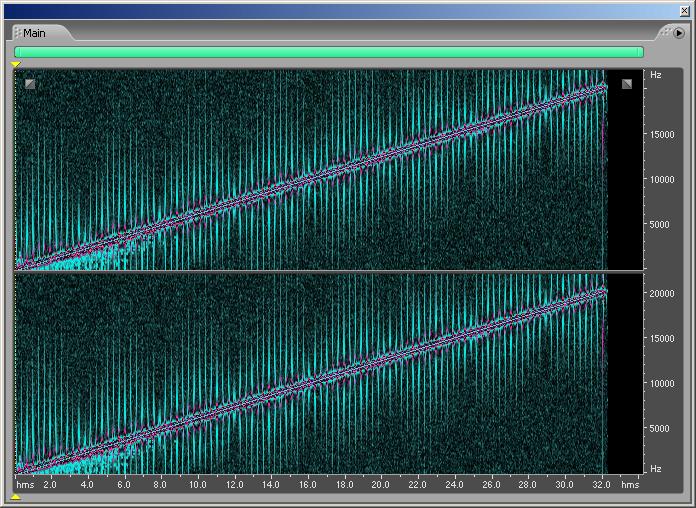
Task: Click 28.0 on the time ruler
Action: (528, 484)
